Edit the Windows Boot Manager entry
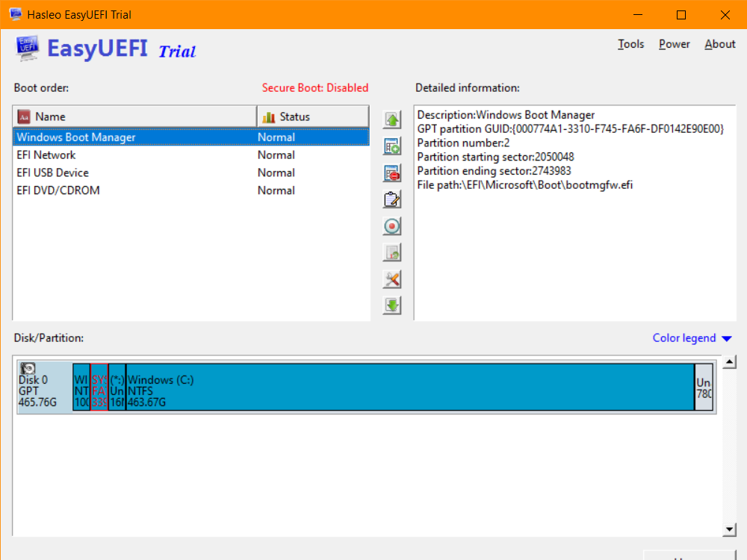747x560 pixels. point(391,199)
